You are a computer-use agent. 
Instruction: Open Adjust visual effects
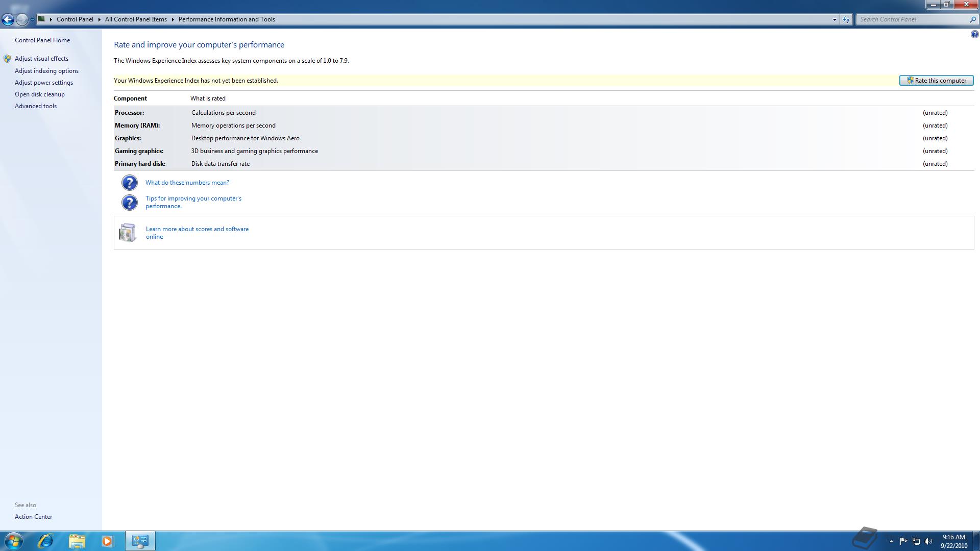pos(41,59)
